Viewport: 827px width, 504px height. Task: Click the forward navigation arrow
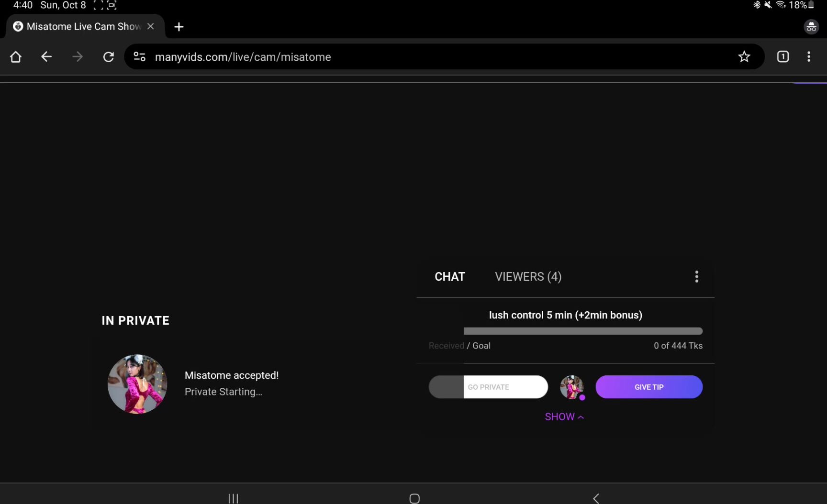pos(77,57)
